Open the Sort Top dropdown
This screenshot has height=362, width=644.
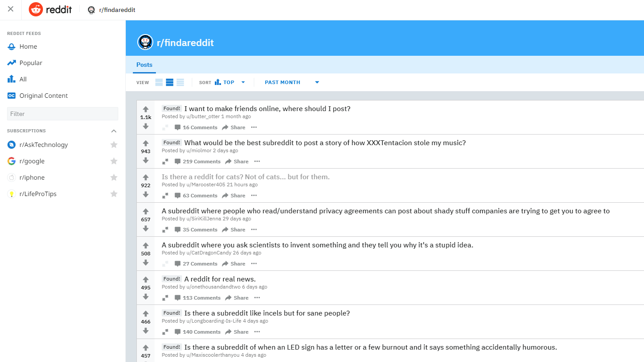coord(229,82)
